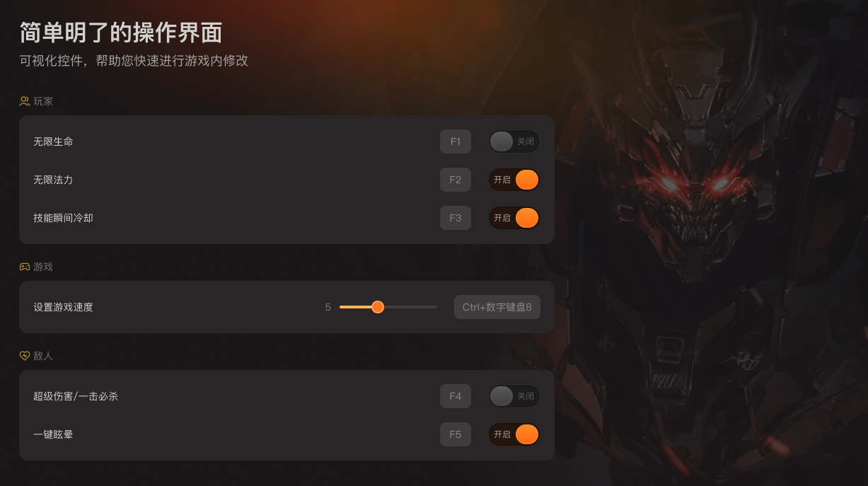The height and width of the screenshot is (486, 868).
Task: Click the 敌人 heart section icon
Action: (x=25, y=356)
